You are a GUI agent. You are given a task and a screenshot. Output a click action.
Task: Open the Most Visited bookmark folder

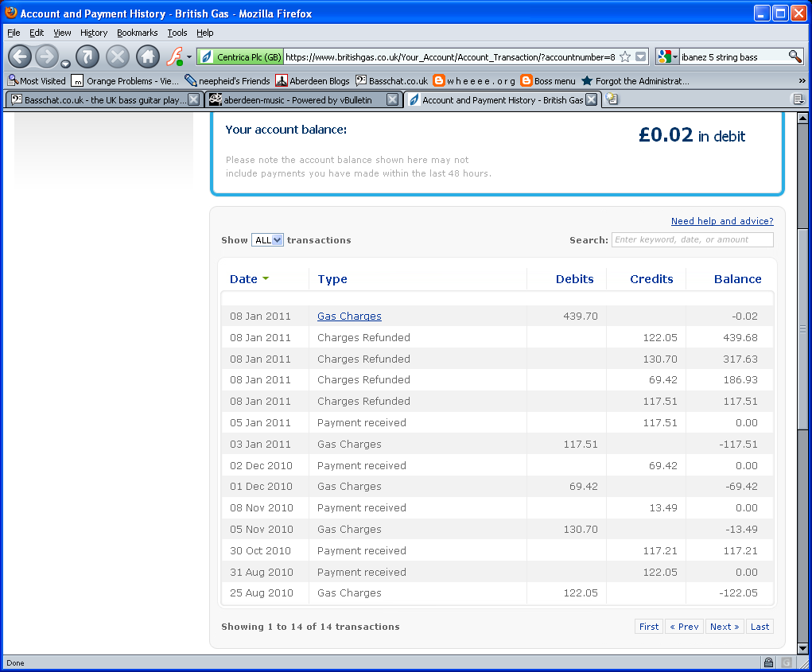37,81
